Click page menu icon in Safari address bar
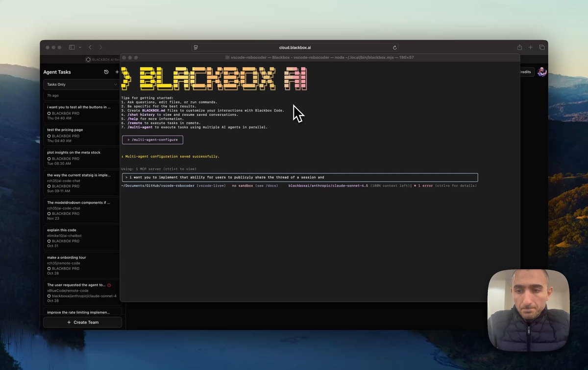 196,47
